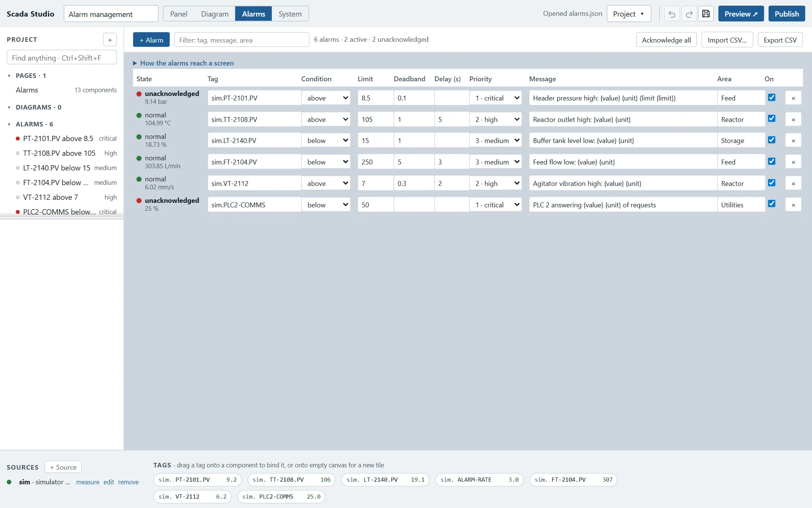Viewport: 812px width, 508px height.
Task: Delete the sim.VT-2112 alarm row
Action: [793, 184]
